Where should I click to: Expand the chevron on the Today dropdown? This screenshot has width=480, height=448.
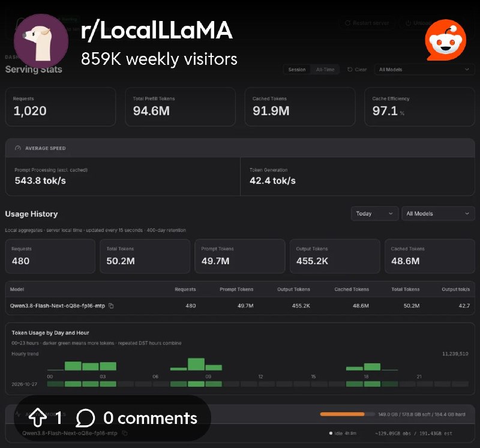[391, 214]
